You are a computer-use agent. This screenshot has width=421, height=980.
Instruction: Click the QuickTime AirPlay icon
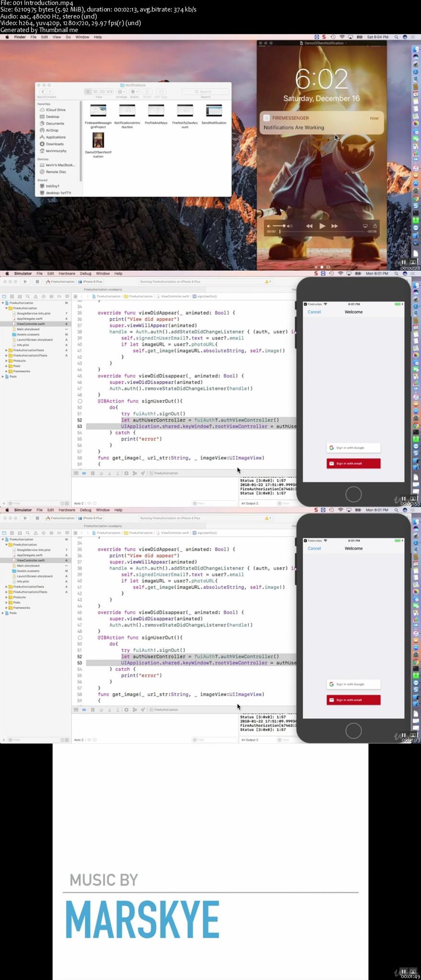click(365, 226)
